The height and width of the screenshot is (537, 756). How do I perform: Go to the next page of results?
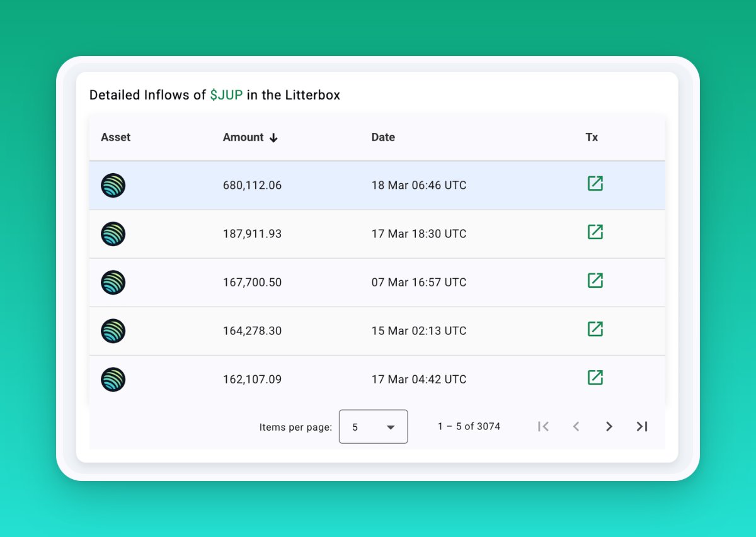609,426
